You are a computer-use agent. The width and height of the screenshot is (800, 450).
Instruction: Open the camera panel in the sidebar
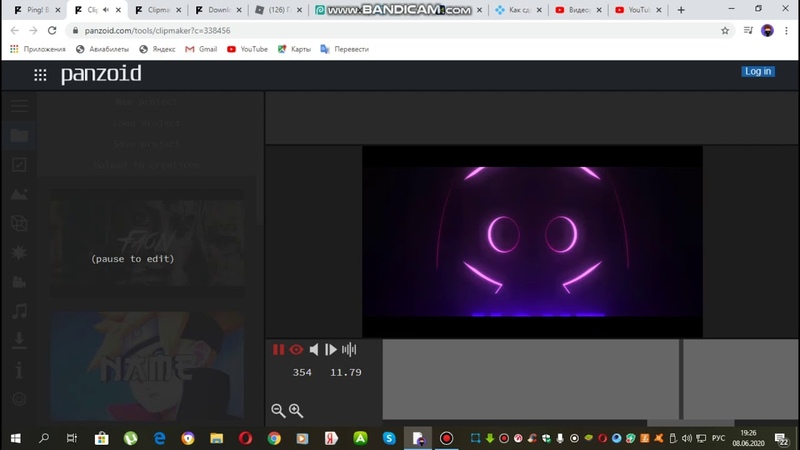pyautogui.click(x=19, y=282)
